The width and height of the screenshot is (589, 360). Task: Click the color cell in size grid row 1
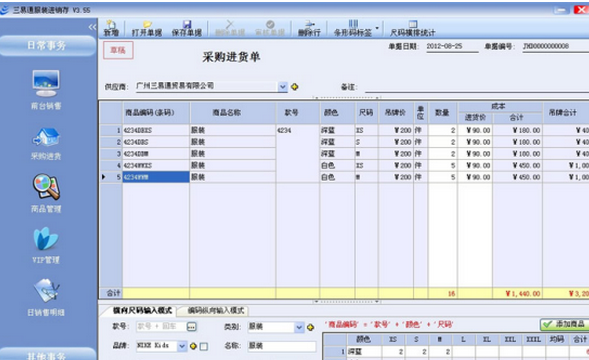pos(364,352)
